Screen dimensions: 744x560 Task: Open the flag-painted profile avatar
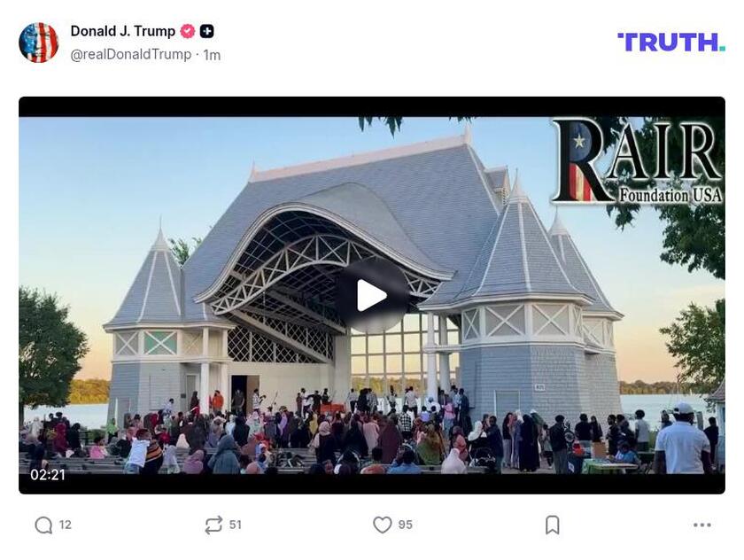[x=38, y=43]
